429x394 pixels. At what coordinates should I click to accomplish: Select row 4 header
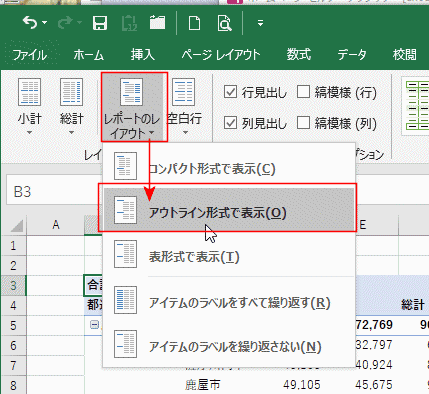[x=13, y=306]
